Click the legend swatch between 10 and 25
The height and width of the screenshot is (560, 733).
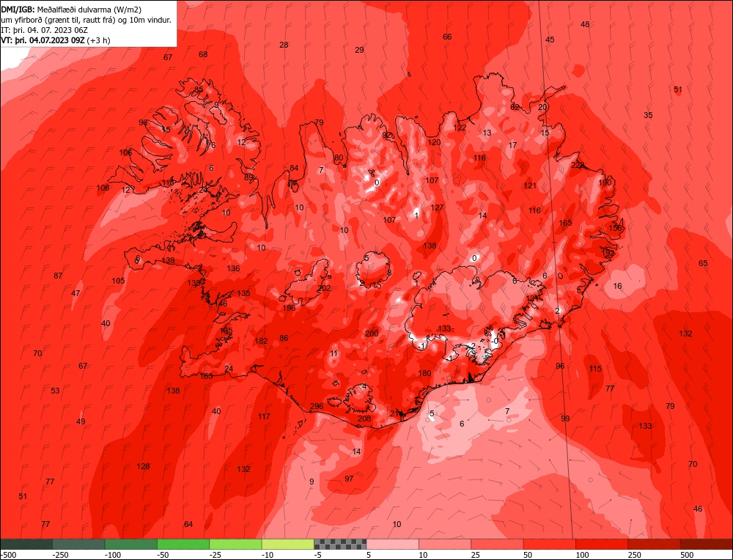445,544
